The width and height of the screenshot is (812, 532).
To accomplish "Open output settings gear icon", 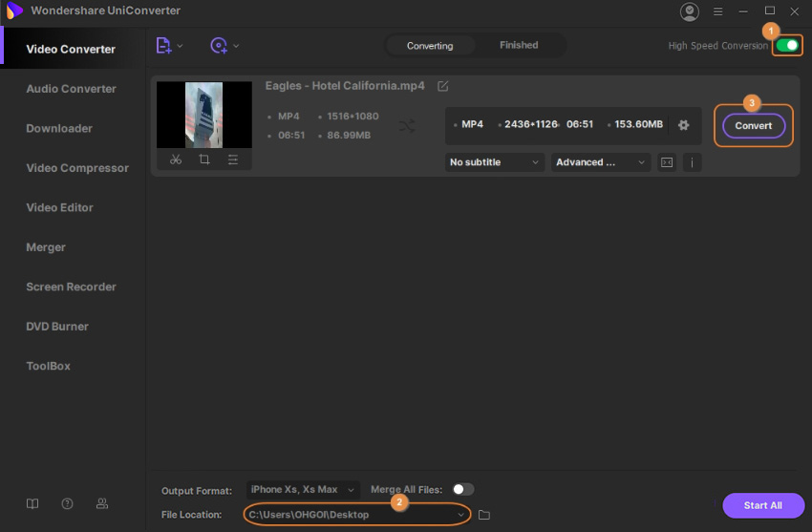I will click(683, 125).
